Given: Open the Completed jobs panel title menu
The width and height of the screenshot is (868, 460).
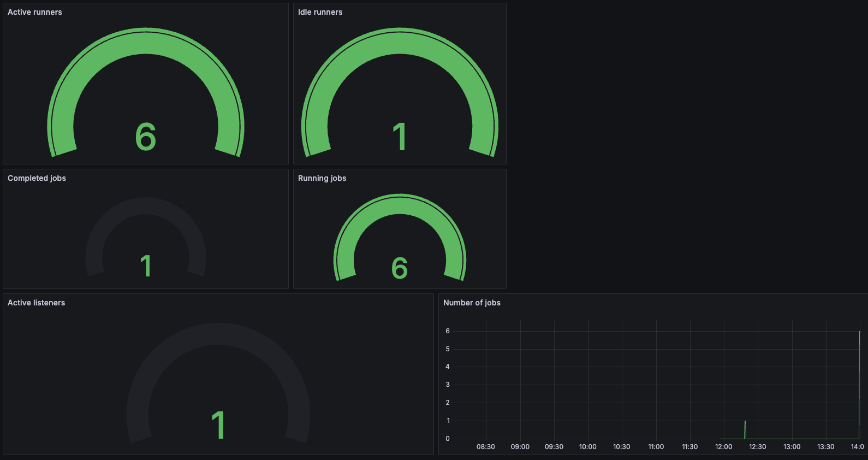Looking at the screenshot, I should [x=37, y=178].
